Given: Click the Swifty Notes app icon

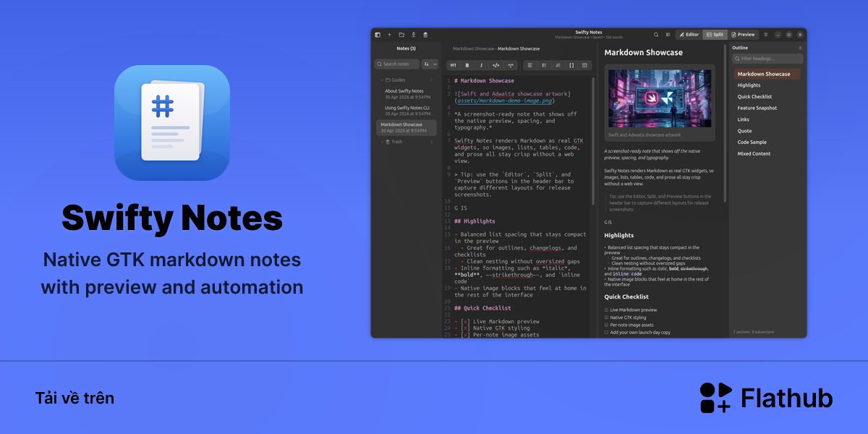Looking at the screenshot, I should click(x=172, y=123).
